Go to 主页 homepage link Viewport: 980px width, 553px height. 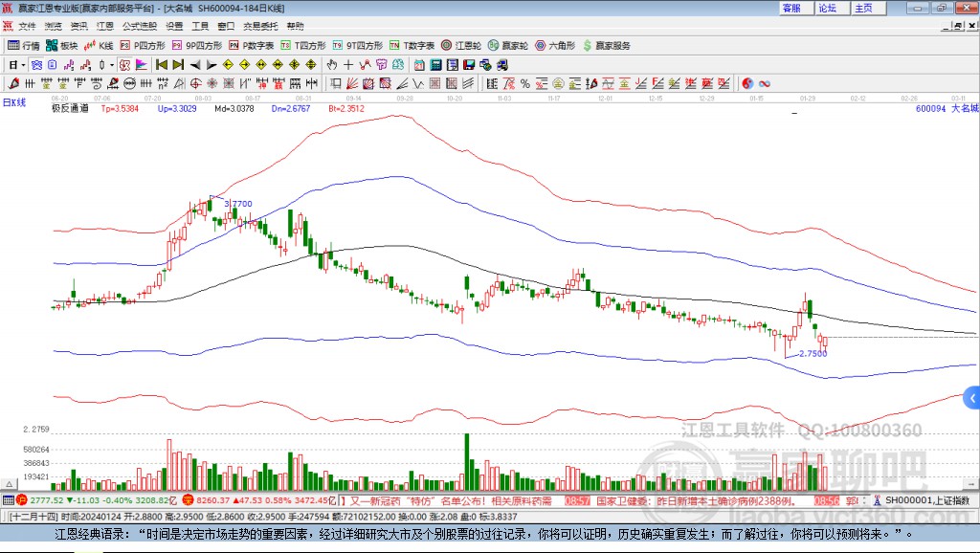coord(863,8)
